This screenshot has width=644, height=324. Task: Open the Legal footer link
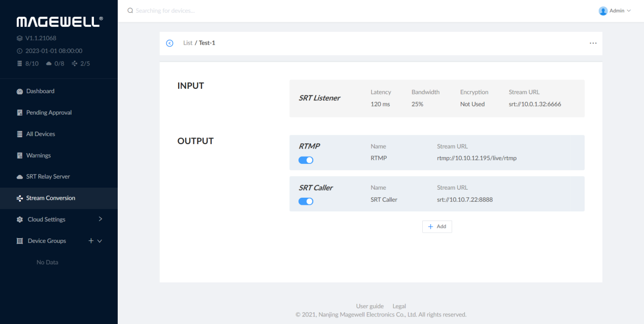[399, 306]
